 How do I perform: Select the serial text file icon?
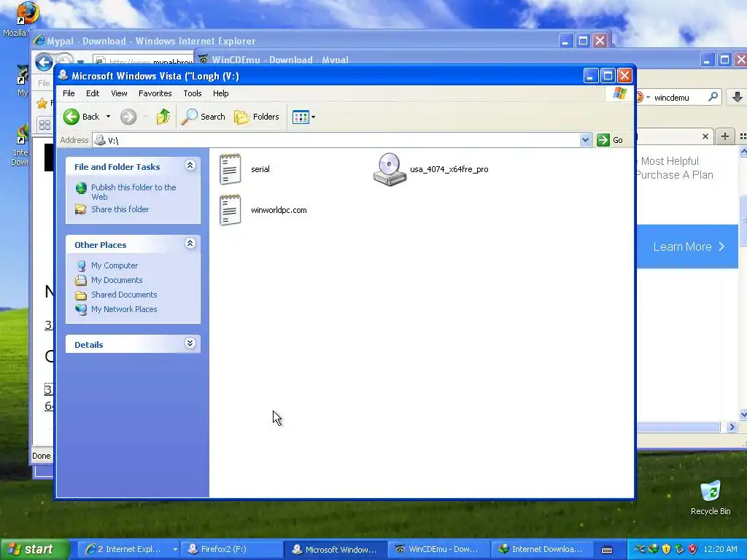click(x=230, y=169)
